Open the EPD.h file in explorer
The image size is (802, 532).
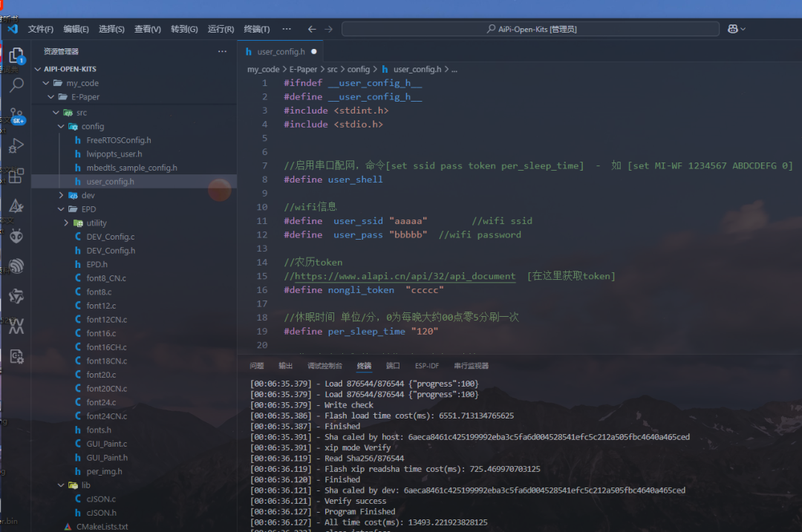click(x=97, y=264)
